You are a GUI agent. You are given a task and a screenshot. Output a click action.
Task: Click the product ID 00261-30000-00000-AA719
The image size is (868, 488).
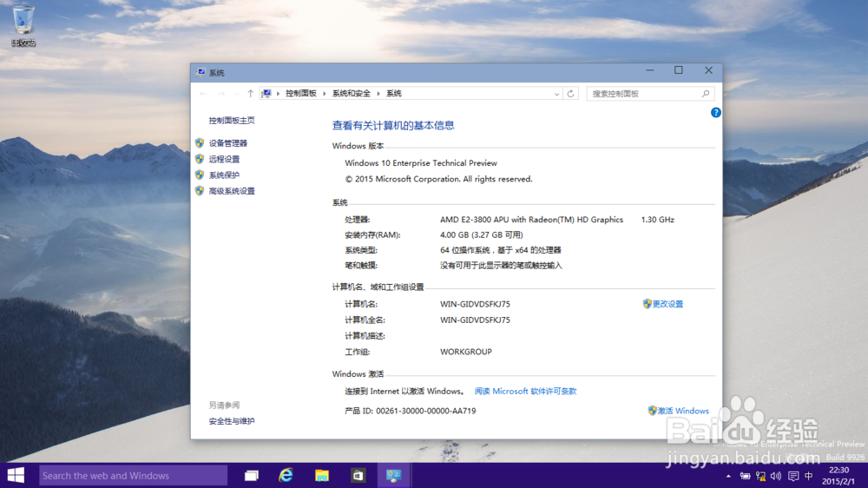pyautogui.click(x=425, y=411)
